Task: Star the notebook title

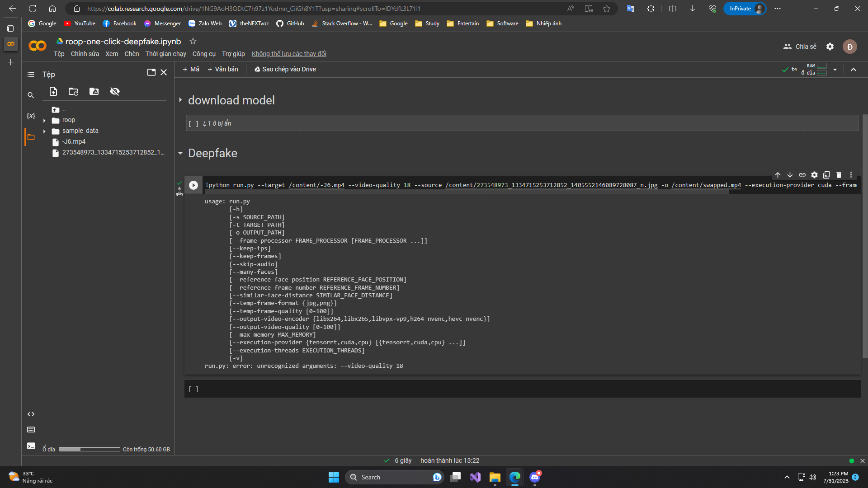Action: 193,41
